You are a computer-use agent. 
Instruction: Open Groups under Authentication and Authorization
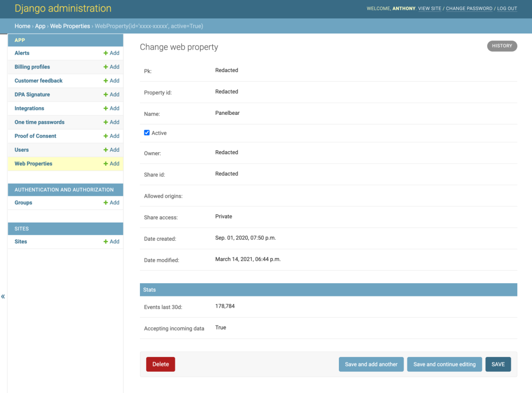pos(24,202)
